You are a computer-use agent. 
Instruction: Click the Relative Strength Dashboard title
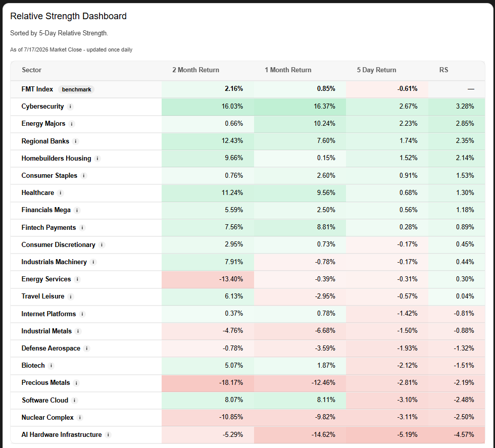(x=68, y=16)
